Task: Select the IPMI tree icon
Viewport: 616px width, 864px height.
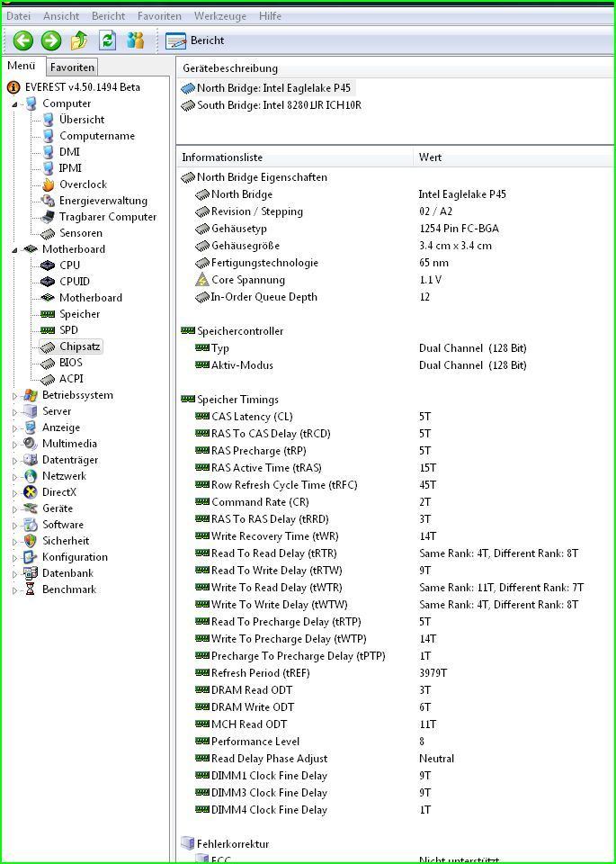Action: 49,168
